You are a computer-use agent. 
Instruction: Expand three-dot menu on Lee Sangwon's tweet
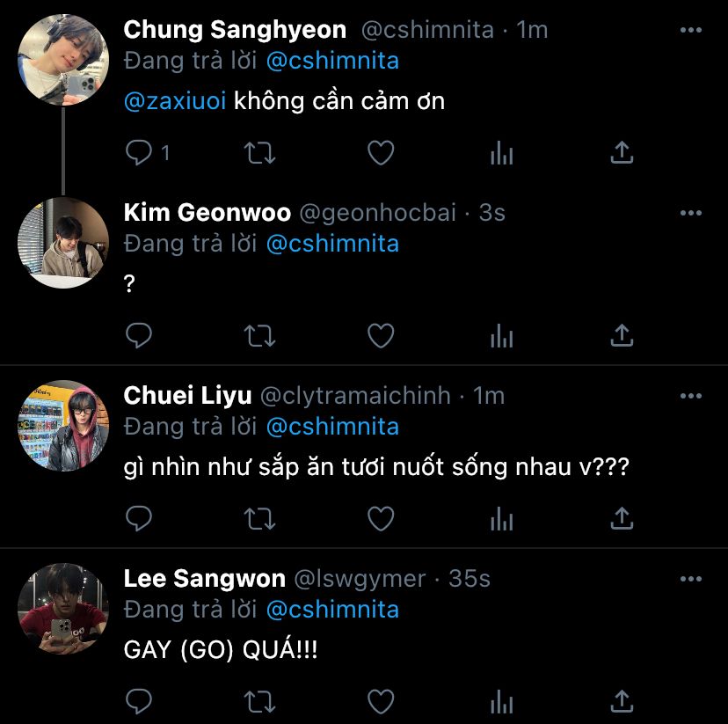[x=691, y=579]
